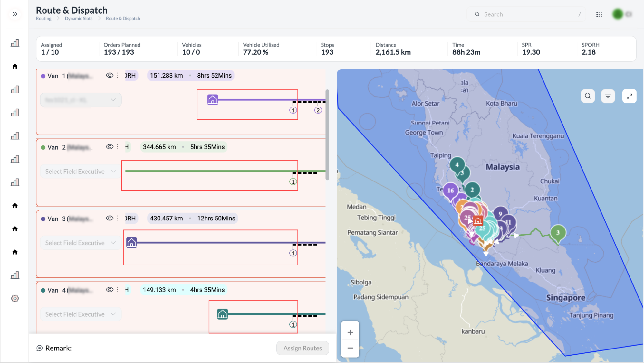644x363 pixels.
Task: Click teal map pin number 2
Action: click(x=472, y=190)
